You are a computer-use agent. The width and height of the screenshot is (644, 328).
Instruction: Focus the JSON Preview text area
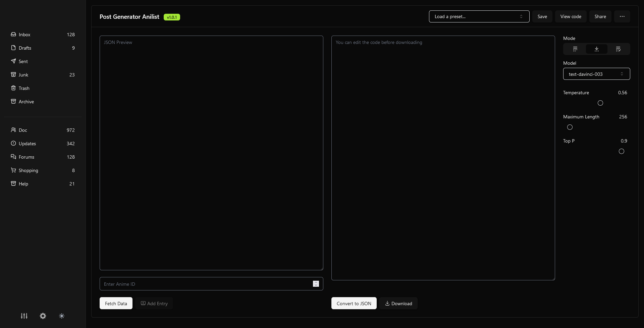(x=211, y=153)
